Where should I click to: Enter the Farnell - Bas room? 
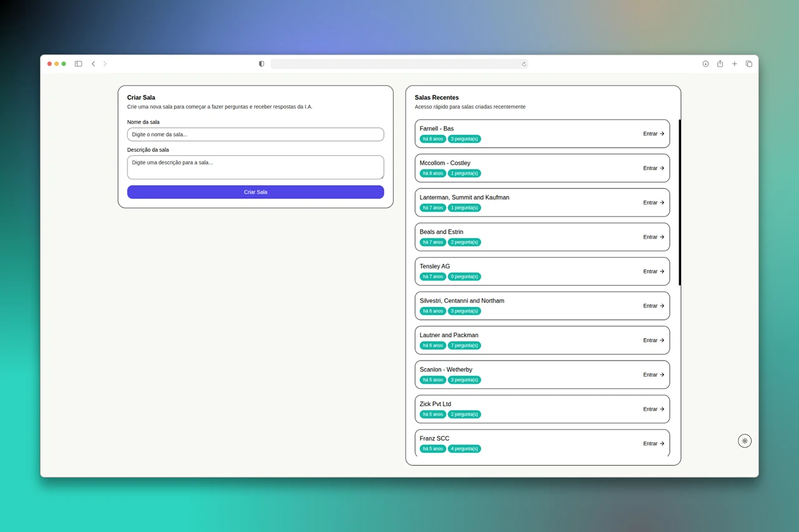click(654, 133)
